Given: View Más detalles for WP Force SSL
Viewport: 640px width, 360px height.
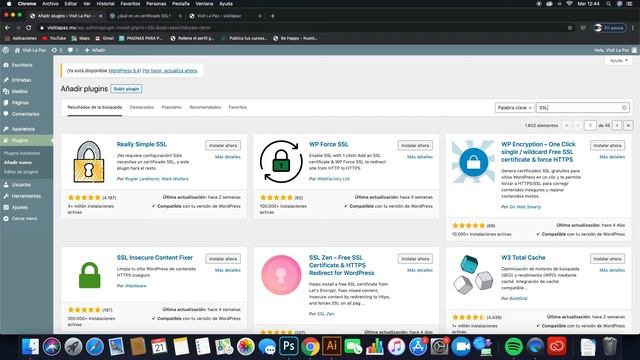Looking at the screenshot, I should click(420, 157).
